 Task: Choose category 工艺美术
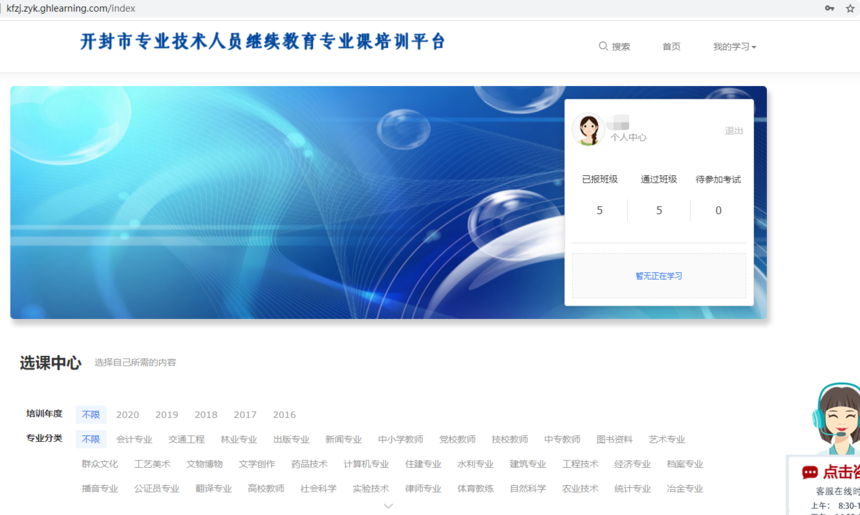point(152,464)
